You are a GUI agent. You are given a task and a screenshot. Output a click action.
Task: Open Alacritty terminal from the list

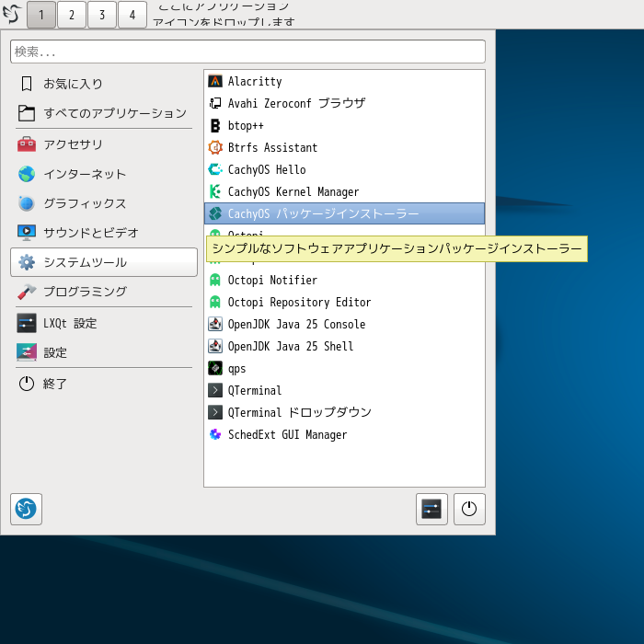[x=344, y=81]
